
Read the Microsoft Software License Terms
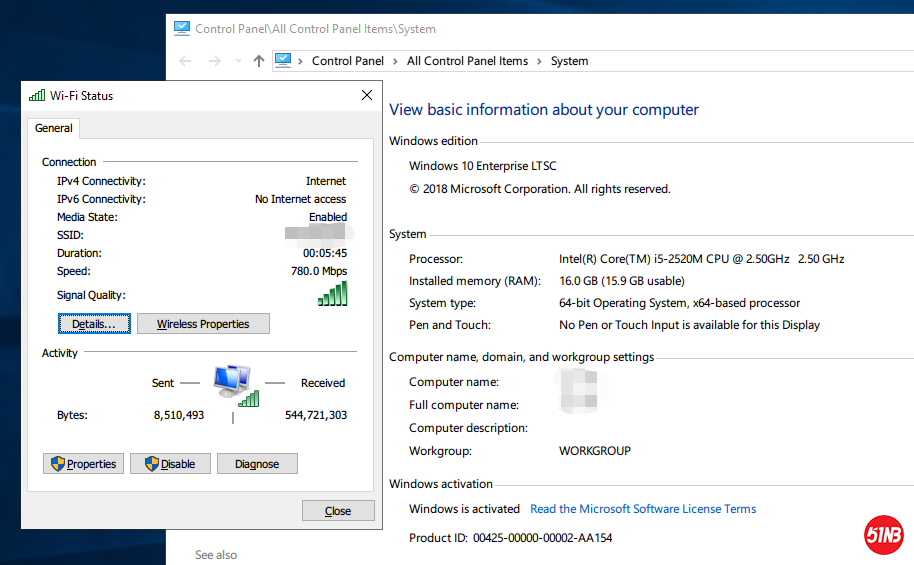(x=643, y=509)
